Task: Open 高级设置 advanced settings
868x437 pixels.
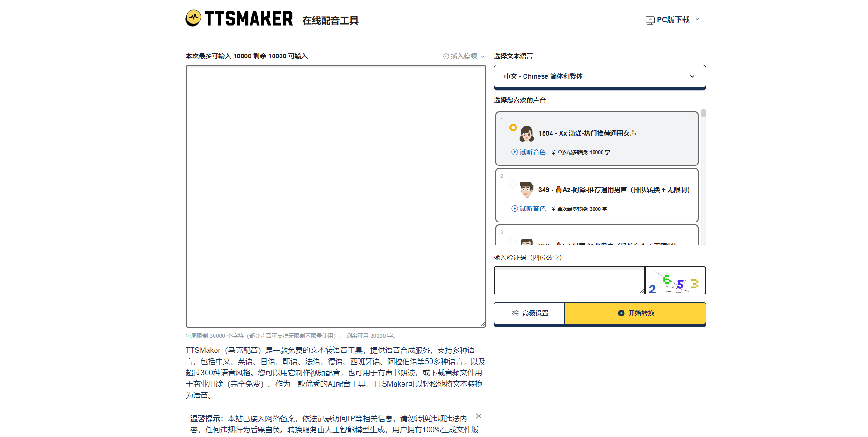Action: click(x=529, y=314)
